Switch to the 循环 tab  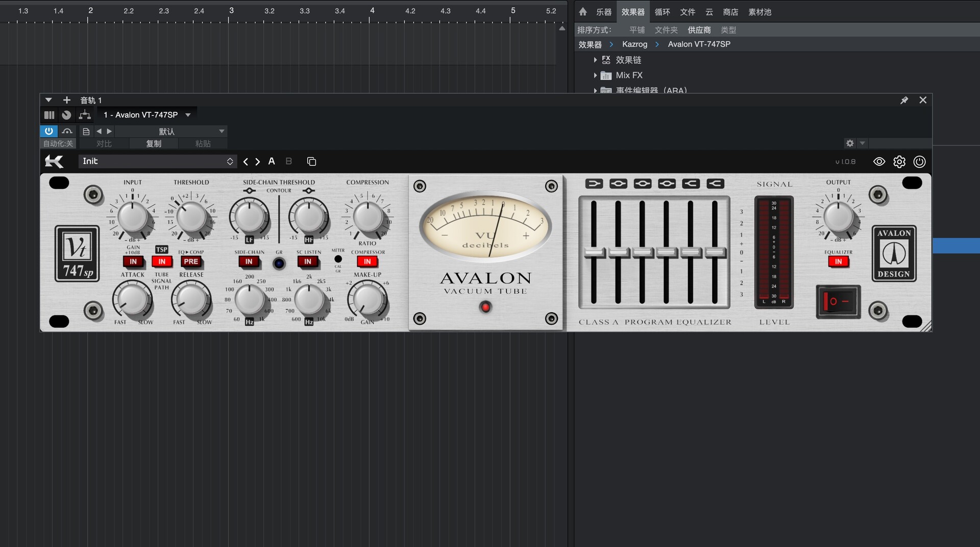[663, 12]
